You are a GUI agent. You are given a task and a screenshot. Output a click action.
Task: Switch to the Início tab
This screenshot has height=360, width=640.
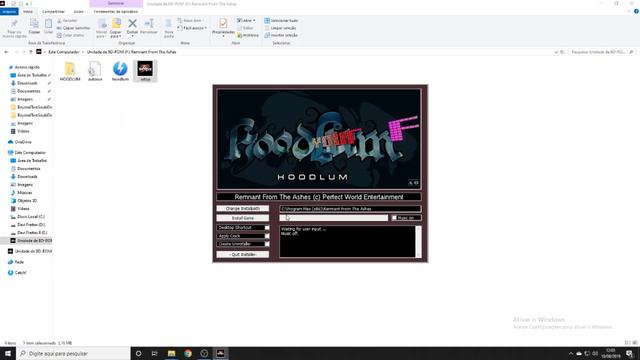28,11
